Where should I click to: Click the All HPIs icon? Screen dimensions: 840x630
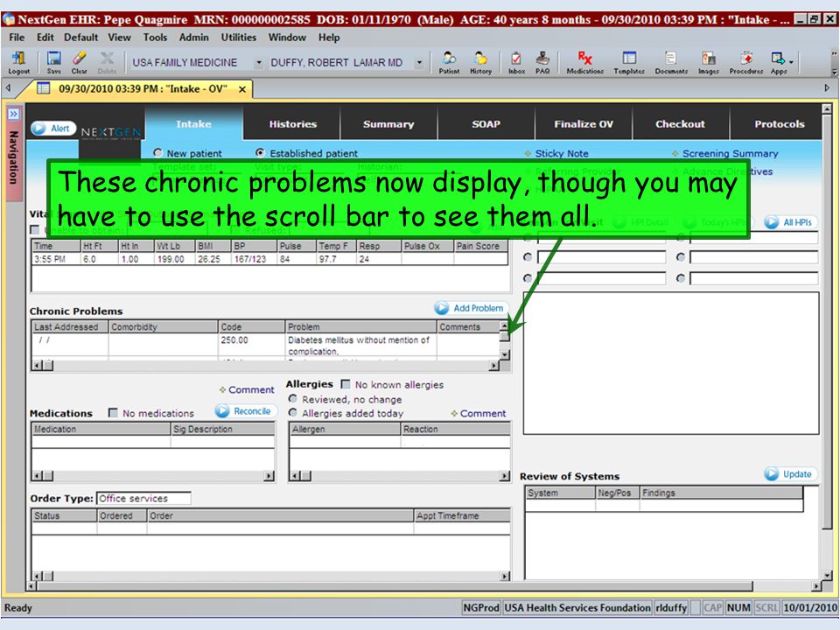pos(772,221)
